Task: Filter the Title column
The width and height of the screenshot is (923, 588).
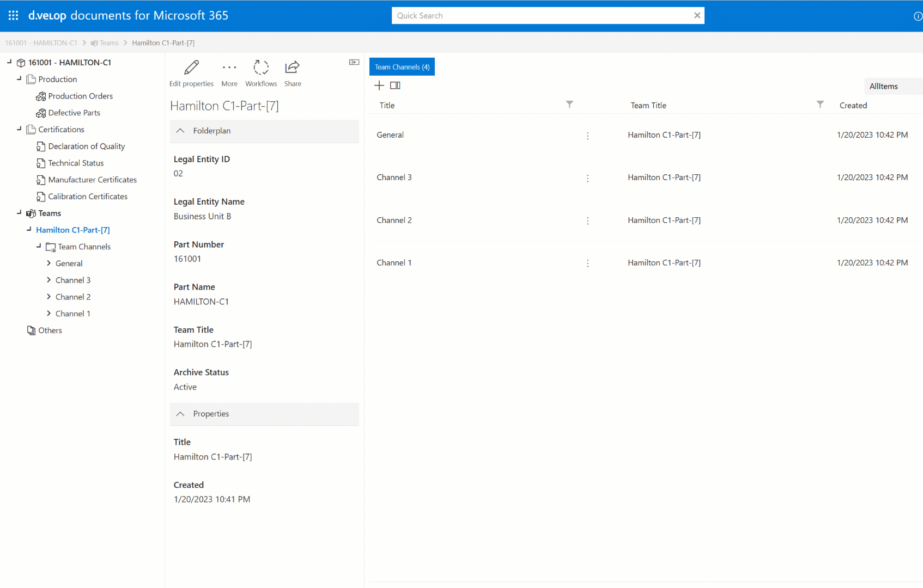Action: [569, 105]
